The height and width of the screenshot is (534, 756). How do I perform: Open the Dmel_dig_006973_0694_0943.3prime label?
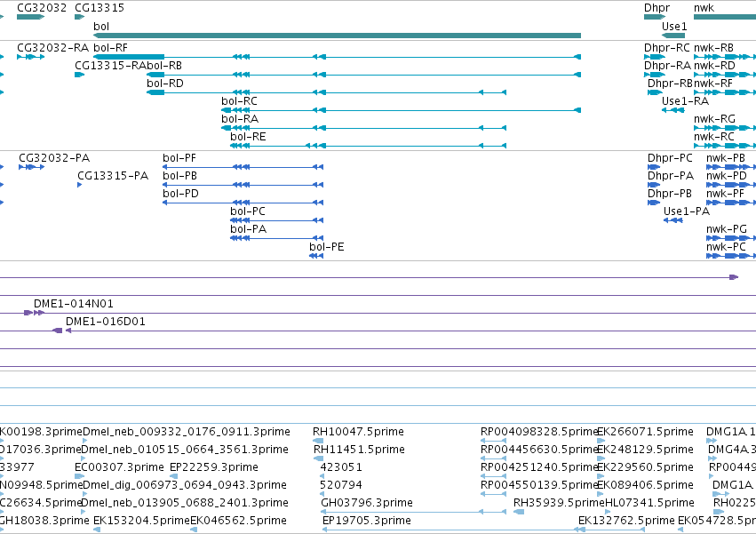(185, 485)
